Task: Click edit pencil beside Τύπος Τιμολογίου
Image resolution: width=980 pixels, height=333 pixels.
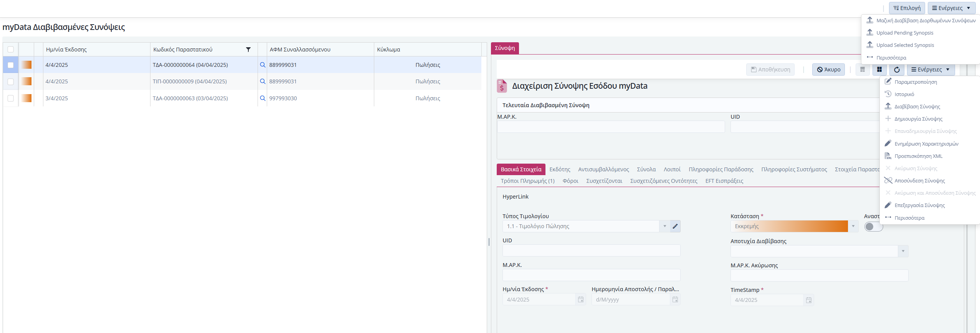Action: (675, 226)
